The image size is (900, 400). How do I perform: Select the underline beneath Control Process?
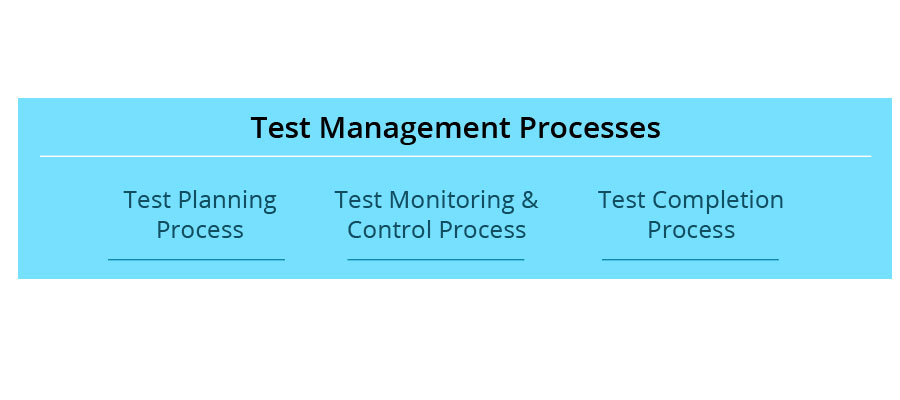(436, 259)
